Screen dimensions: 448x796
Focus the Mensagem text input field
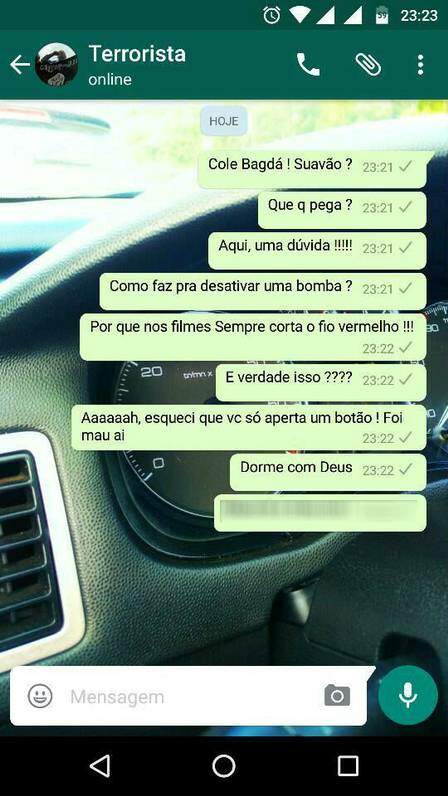click(x=193, y=696)
